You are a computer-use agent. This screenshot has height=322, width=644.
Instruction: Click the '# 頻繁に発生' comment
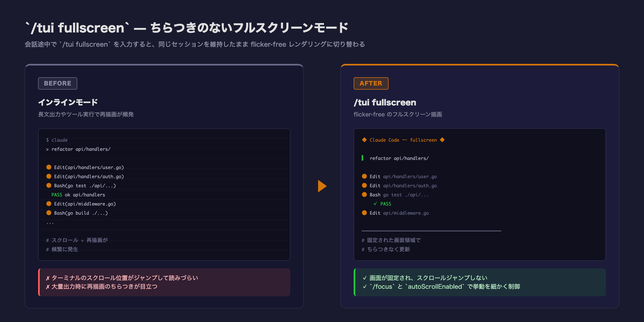coord(62,249)
